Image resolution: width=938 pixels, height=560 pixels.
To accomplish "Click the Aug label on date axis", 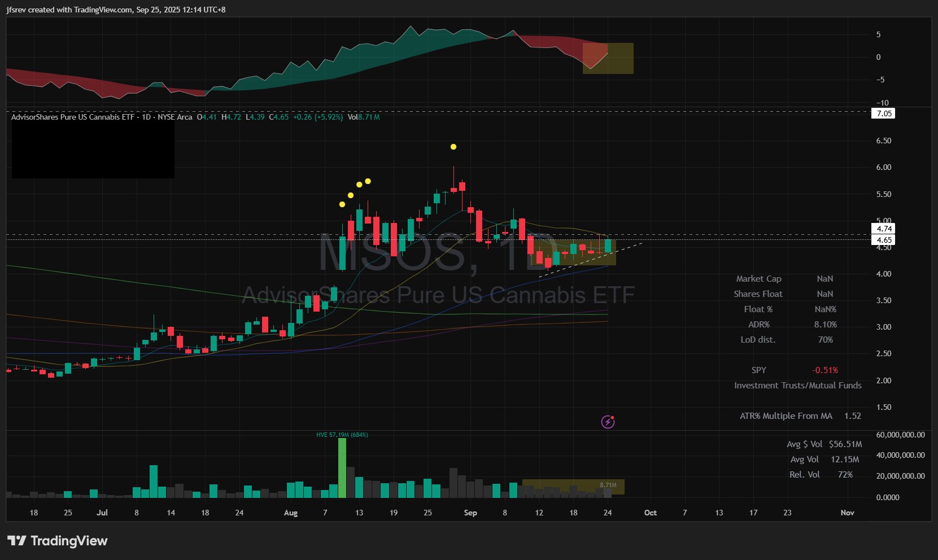I will click(290, 513).
